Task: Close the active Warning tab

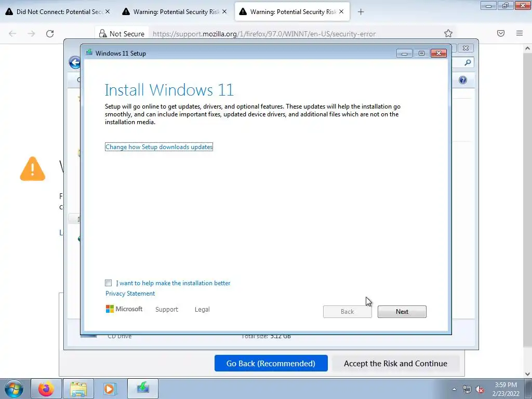Action: pyautogui.click(x=341, y=11)
